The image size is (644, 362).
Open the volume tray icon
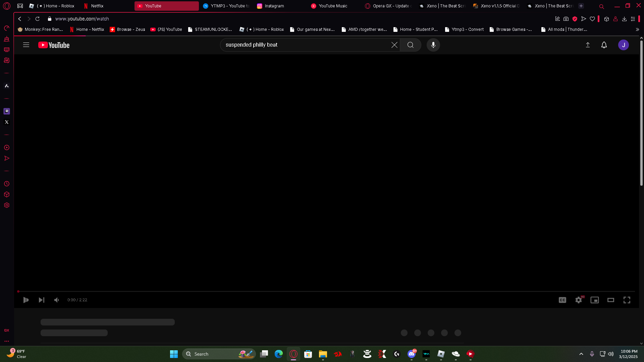tap(611, 354)
